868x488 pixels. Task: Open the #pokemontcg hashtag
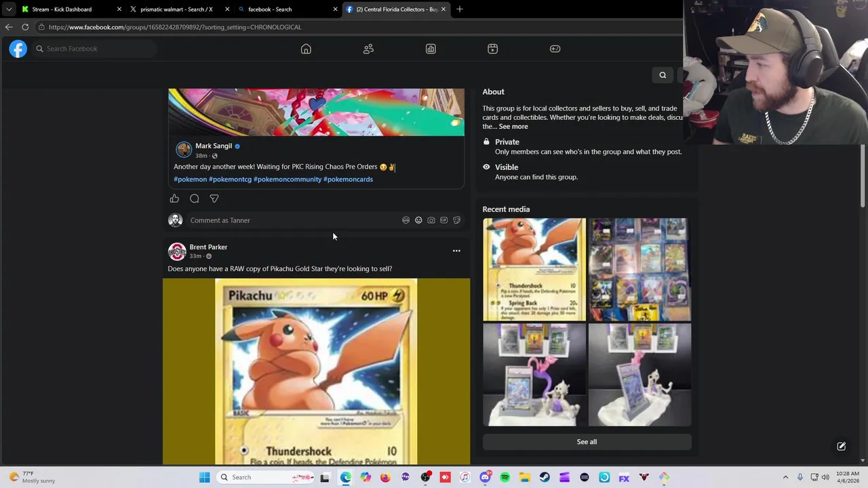[230, 179]
